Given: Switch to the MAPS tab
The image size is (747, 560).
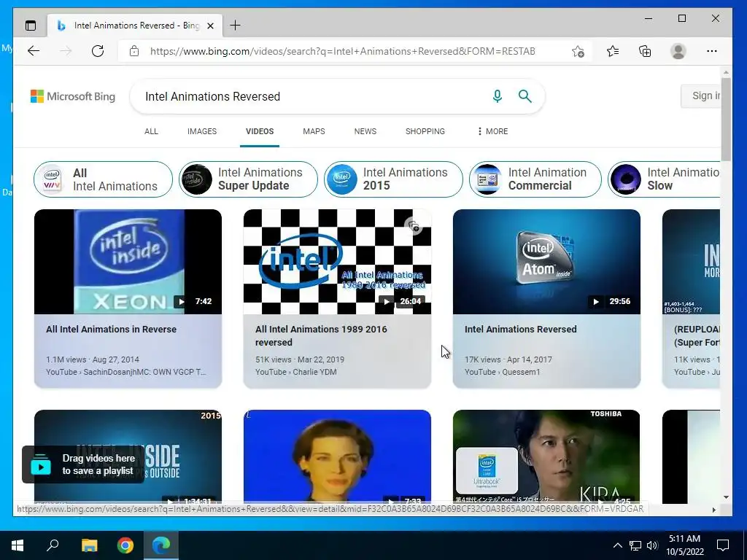Looking at the screenshot, I should point(314,131).
